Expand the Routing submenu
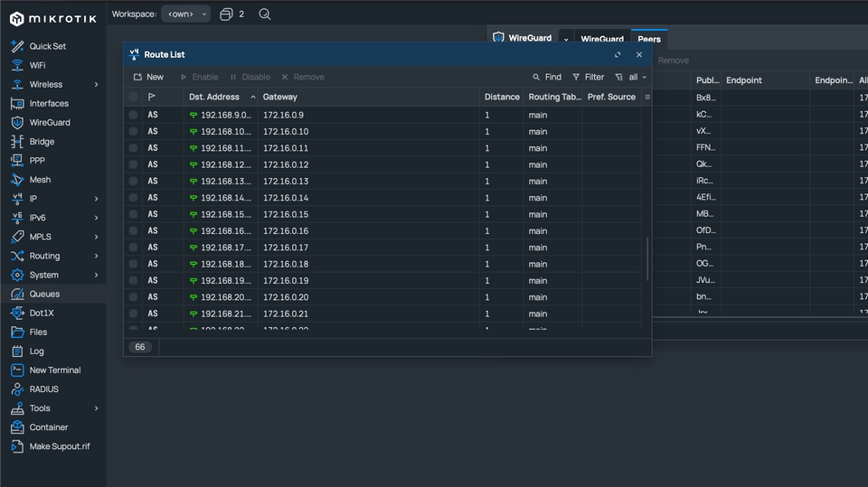Screen dimensions: 868x487 tap(97, 257)
